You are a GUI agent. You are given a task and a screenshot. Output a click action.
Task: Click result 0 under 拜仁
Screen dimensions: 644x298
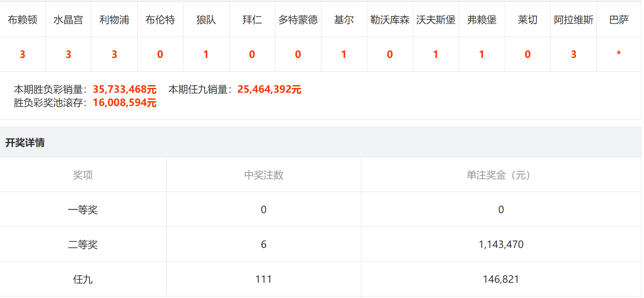[252, 54]
